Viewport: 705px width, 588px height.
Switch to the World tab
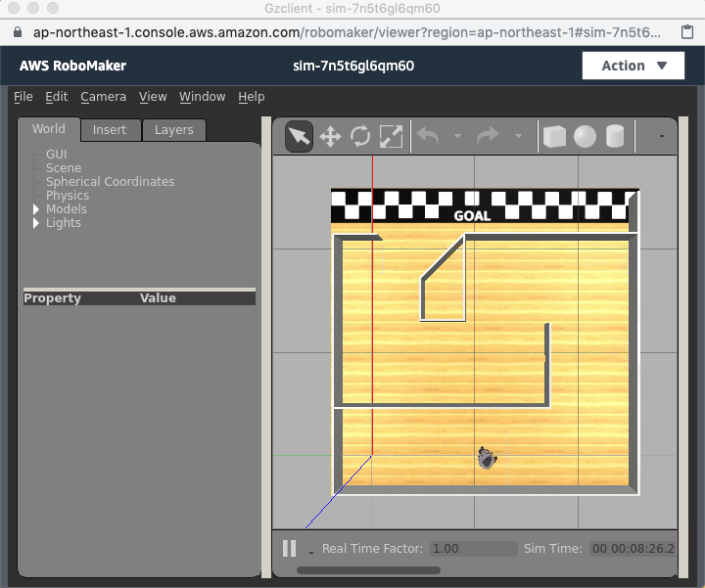(x=49, y=129)
